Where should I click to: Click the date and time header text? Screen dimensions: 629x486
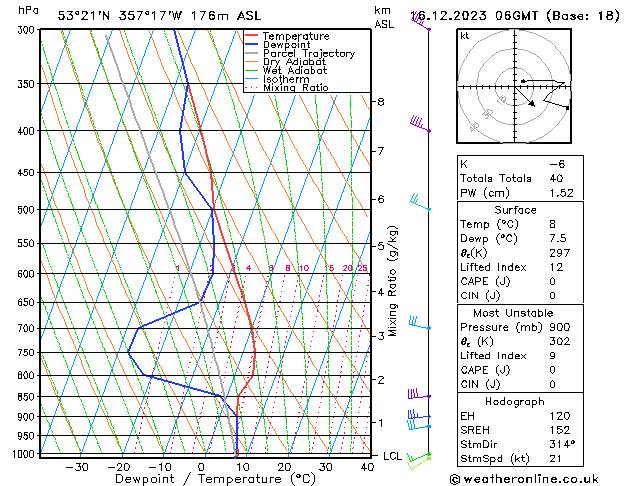(x=515, y=16)
